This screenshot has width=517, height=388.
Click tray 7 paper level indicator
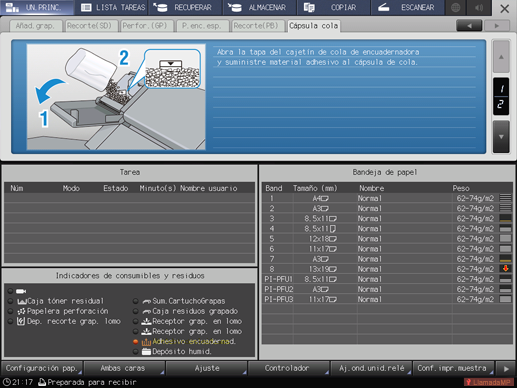pyautogui.click(x=505, y=259)
